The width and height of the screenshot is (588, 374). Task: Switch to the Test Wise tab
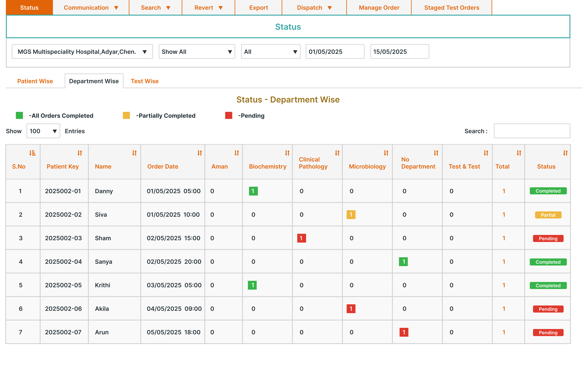point(145,81)
